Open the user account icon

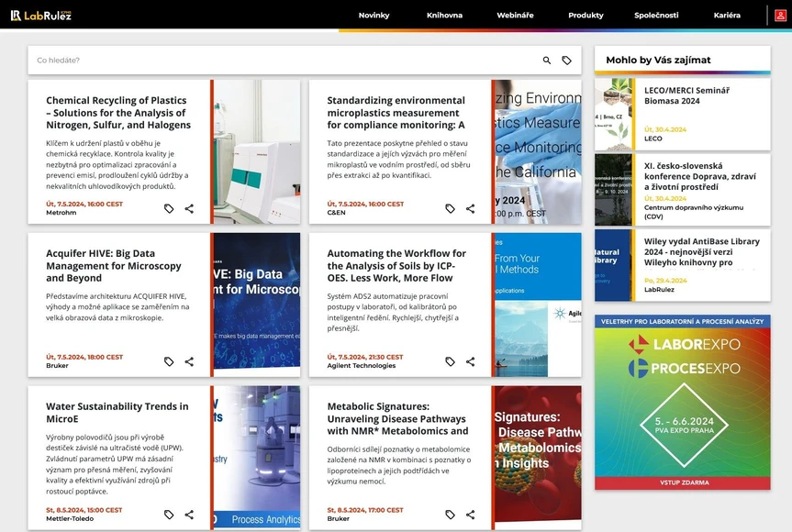(780, 16)
